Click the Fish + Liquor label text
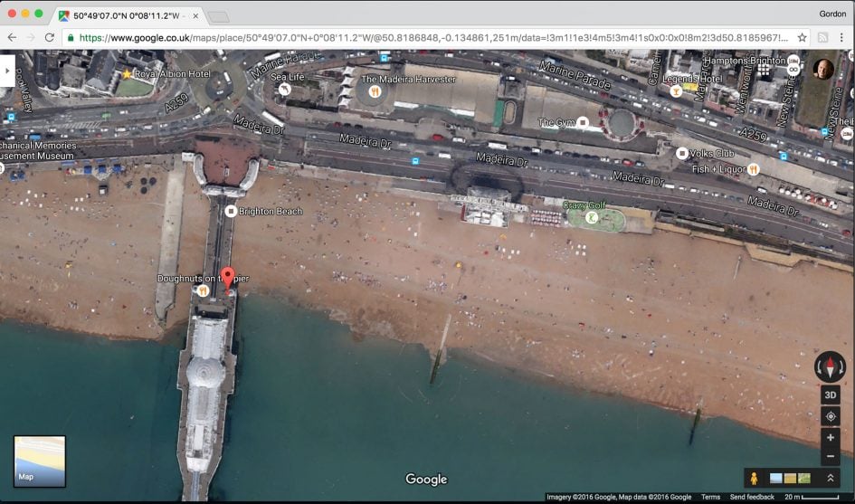The height and width of the screenshot is (504, 855). click(718, 169)
